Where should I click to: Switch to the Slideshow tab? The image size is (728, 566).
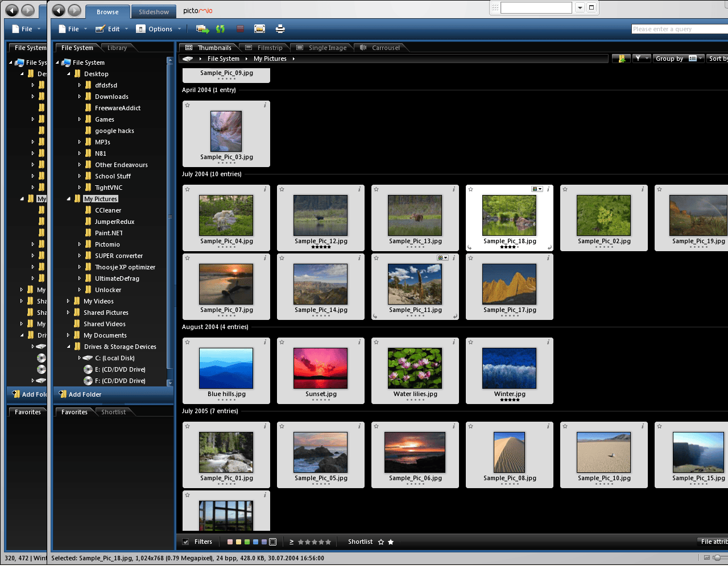click(154, 12)
